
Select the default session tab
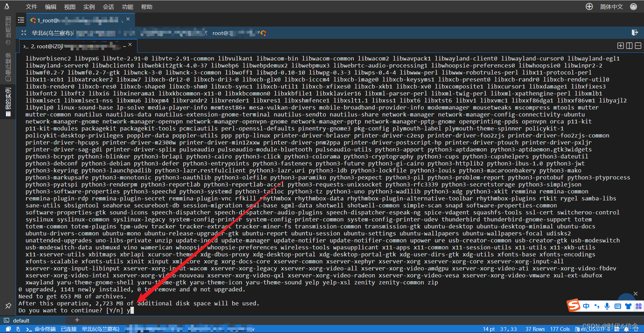tap(33, 320)
